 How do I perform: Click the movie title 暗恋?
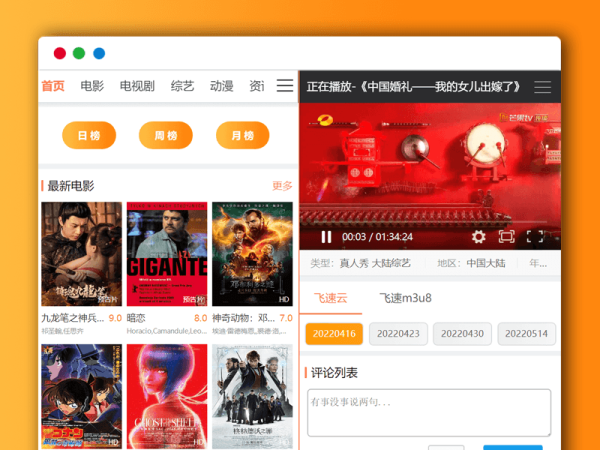(136, 318)
